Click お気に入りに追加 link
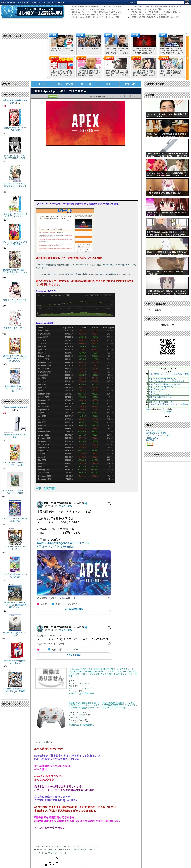Image resolution: width=191 pixels, height=868 pixels. pyautogui.click(x=154, y=430)
